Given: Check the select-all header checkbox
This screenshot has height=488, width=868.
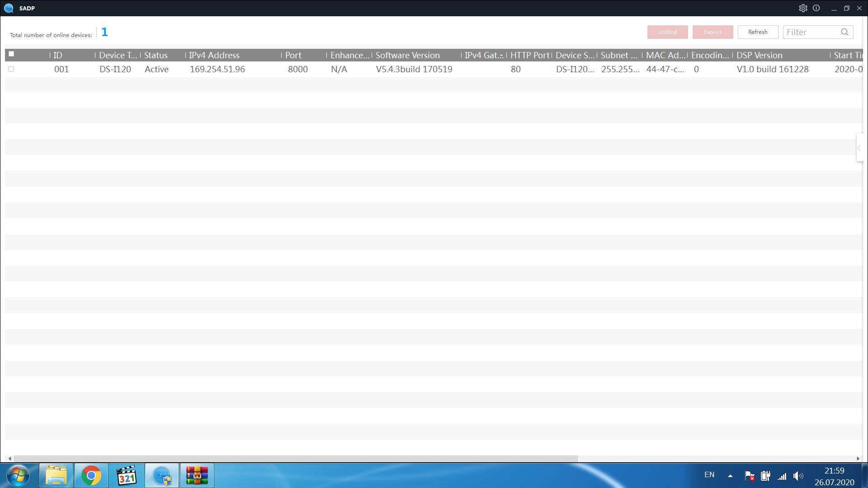Looking at the screenshot, I should (11, 54).
